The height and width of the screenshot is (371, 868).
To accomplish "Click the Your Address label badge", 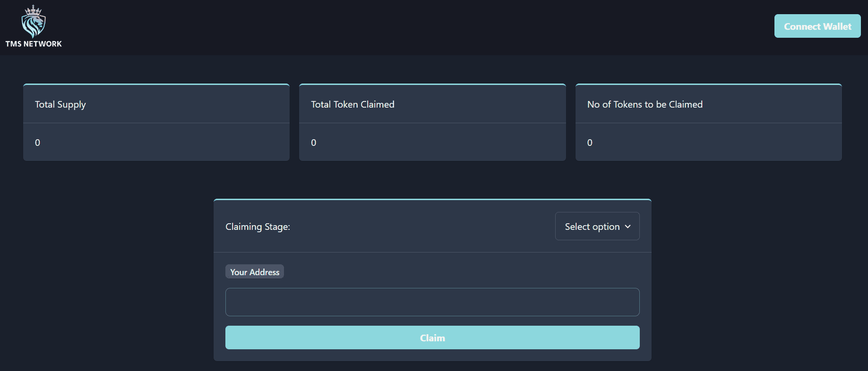I will [x=254, y=272].
